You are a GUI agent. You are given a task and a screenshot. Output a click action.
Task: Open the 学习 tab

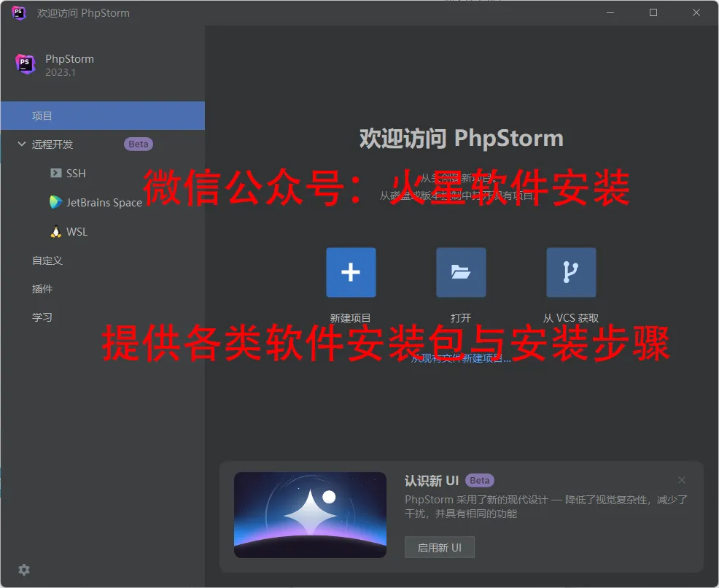[x=42, y=317]
